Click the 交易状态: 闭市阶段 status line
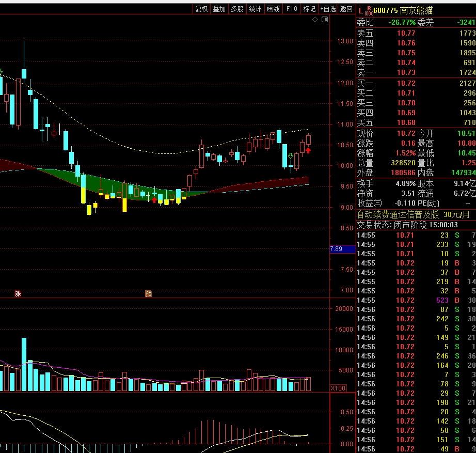 407,225
